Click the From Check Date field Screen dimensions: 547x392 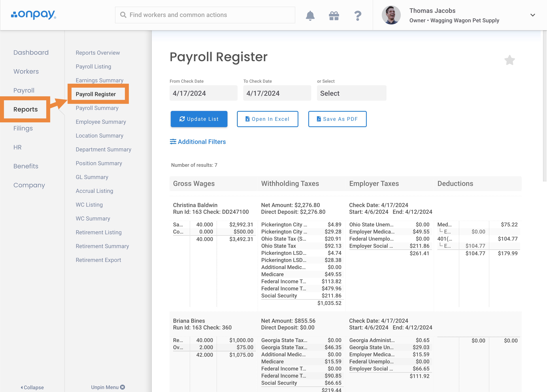(203, 93)
